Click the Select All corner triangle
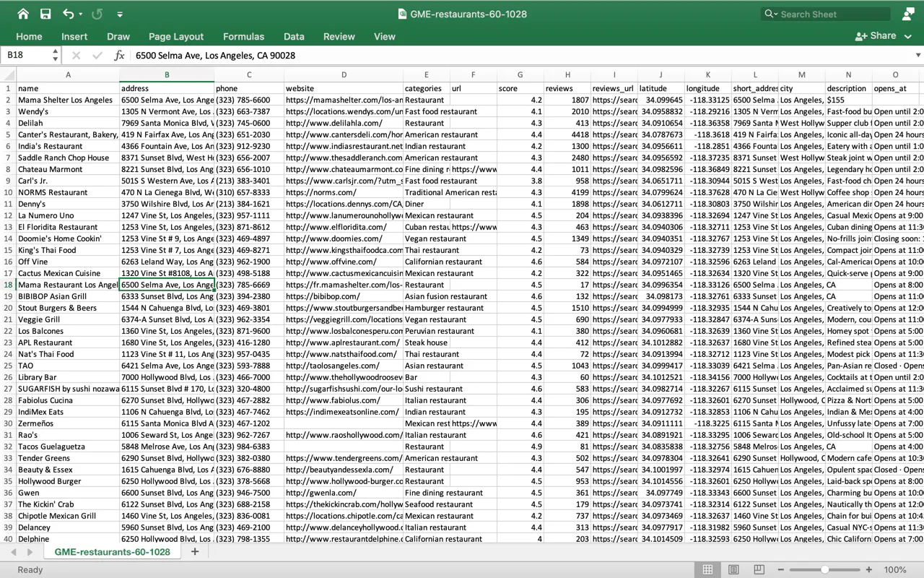Screen dimensions: 924x578 tap(8, 74)
